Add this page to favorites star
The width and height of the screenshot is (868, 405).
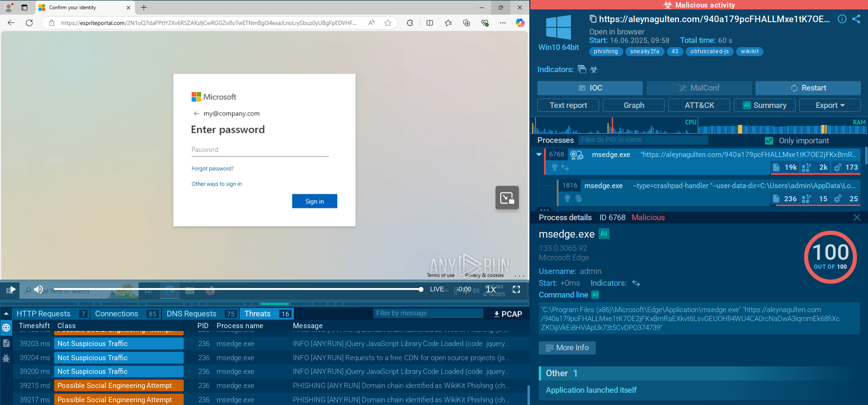tap(388, 23)
